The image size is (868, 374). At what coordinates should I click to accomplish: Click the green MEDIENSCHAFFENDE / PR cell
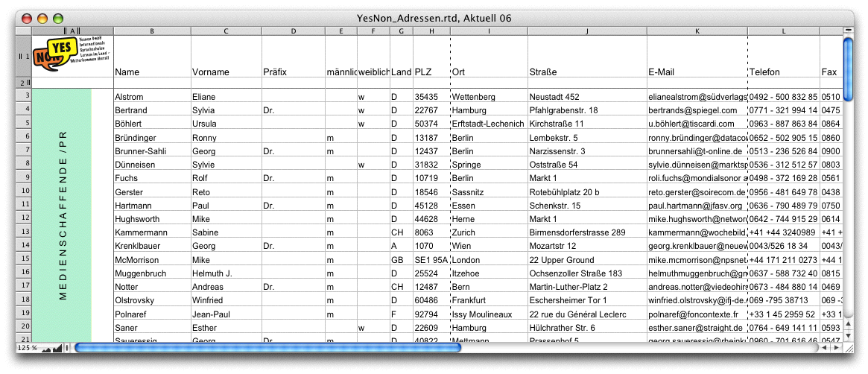click(x=63, y=216)
